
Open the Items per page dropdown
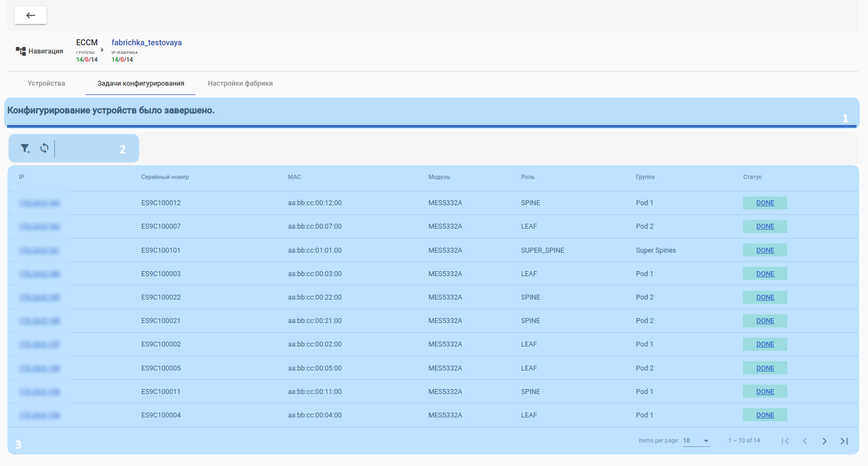pyautogui.click(x=696, y=441)
